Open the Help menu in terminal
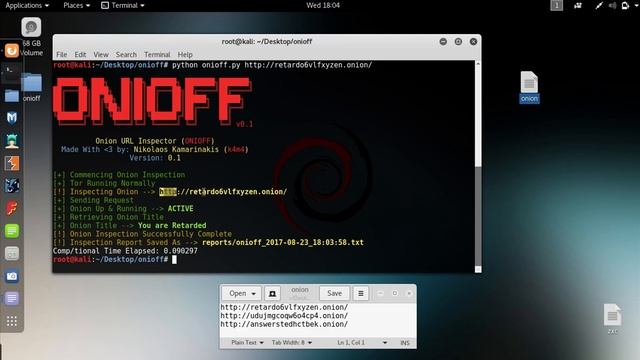This screenshot has width=640, height=360. (x=185, y=54)
